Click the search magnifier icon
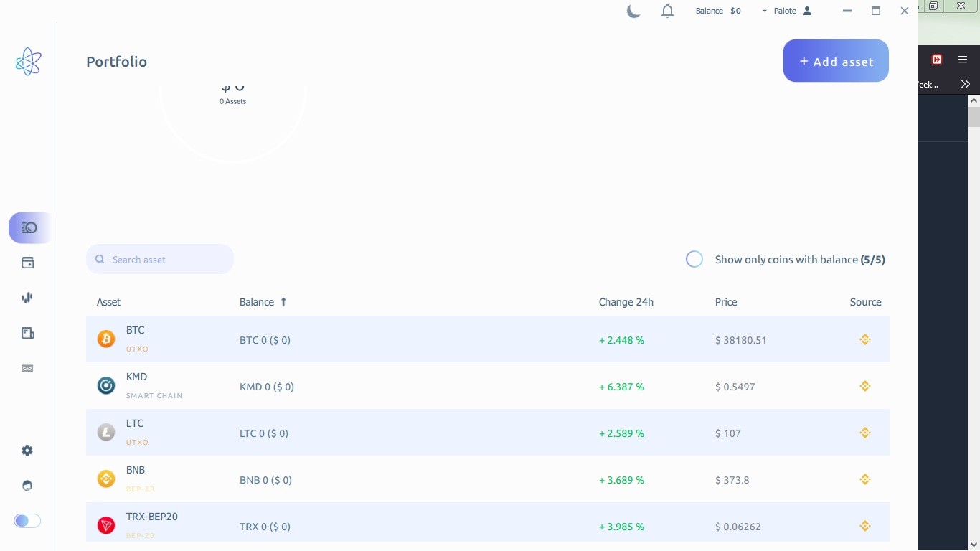The height and width of the screenshot is (551, 980). click(x=100, y=259)
